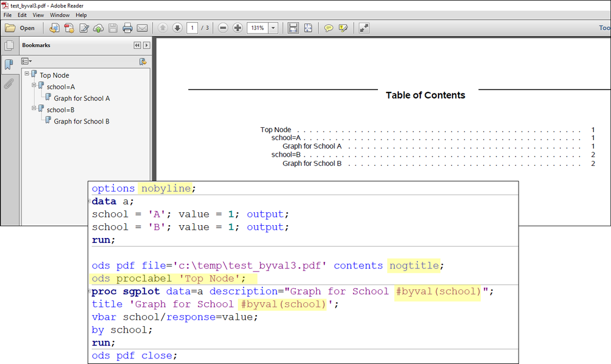
Task: Click the nogtitle option in code
Action: (414, 266)
